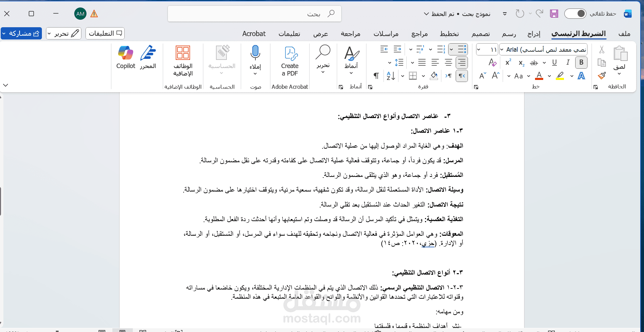Viewport: 644px width, 332px height.
Task: Toggle the AutoSave (حفظ تلقائي) switch
Action: pos(575,14)
